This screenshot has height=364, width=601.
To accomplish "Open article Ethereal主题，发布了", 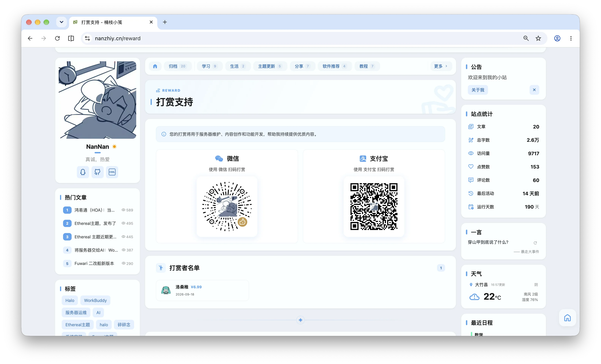I will coord(98,223).
